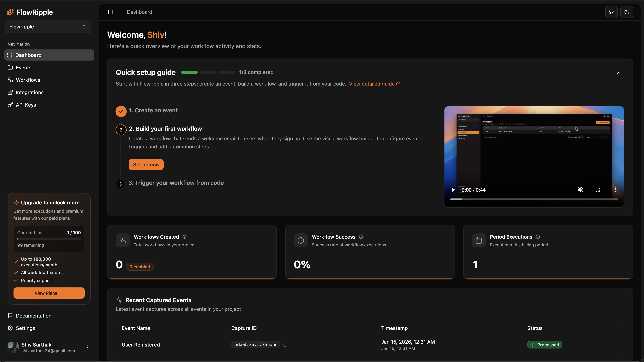Toggle dark mode with the moon icon
Screen dimensions: 644x362
pyautogui.click(x=627, y=12)
